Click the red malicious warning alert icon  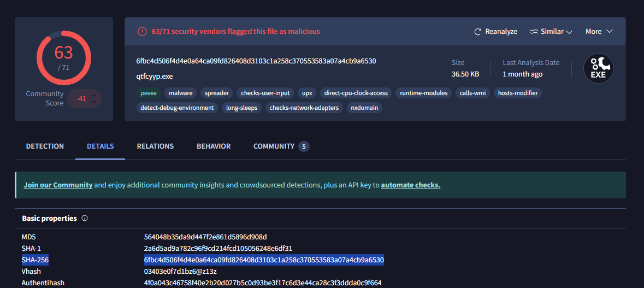coord(142,32)
